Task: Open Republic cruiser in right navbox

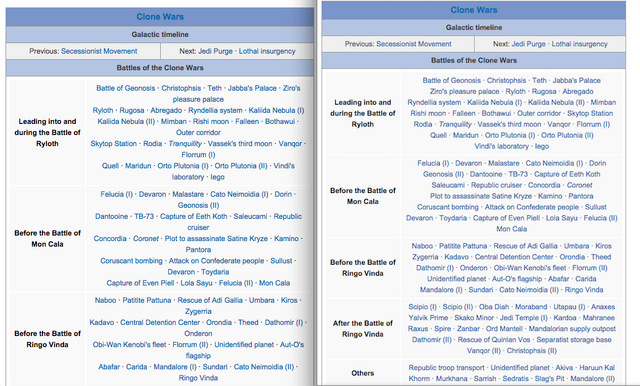Action: (496, 185)
